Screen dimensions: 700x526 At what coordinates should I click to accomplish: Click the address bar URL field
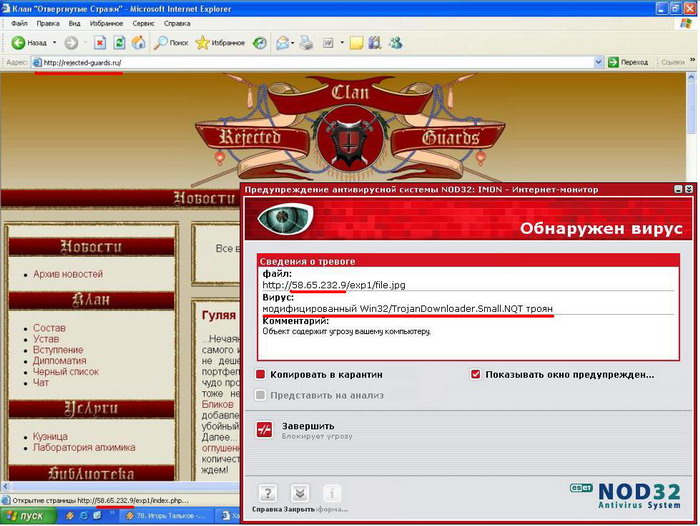point(300,62)
